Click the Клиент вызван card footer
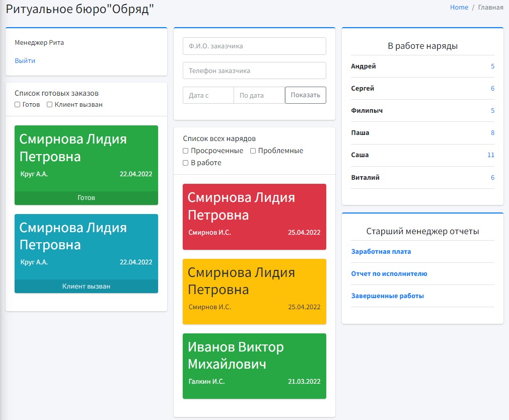 (x=87, y=286)
